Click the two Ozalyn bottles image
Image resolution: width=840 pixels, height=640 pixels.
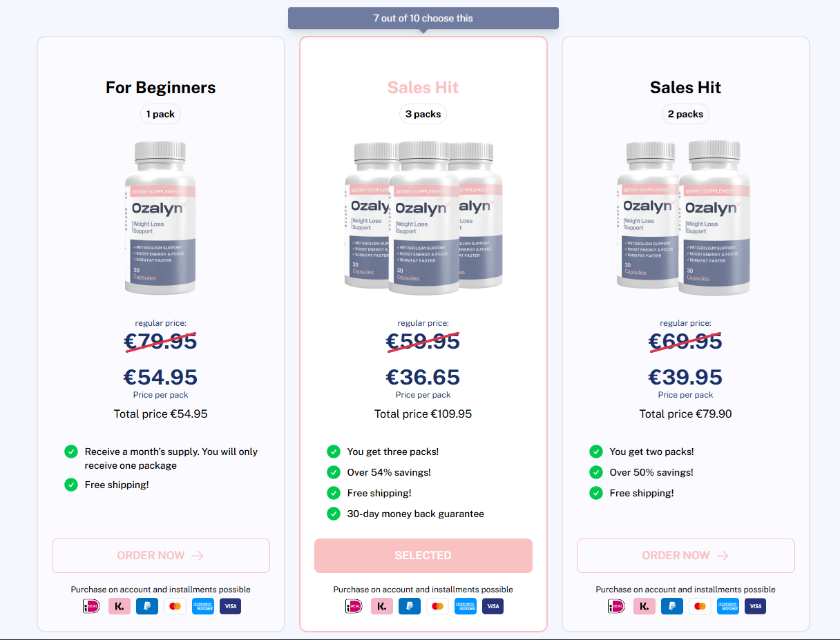point(684,217)
